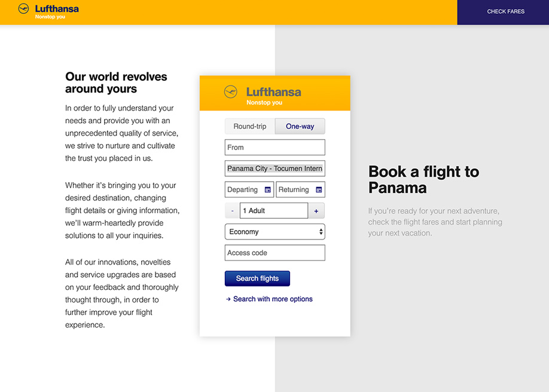This screenshot has height=392, width=549.
Task: Click the Lufthansa wordmark in the header
Action: pos(57,9)
